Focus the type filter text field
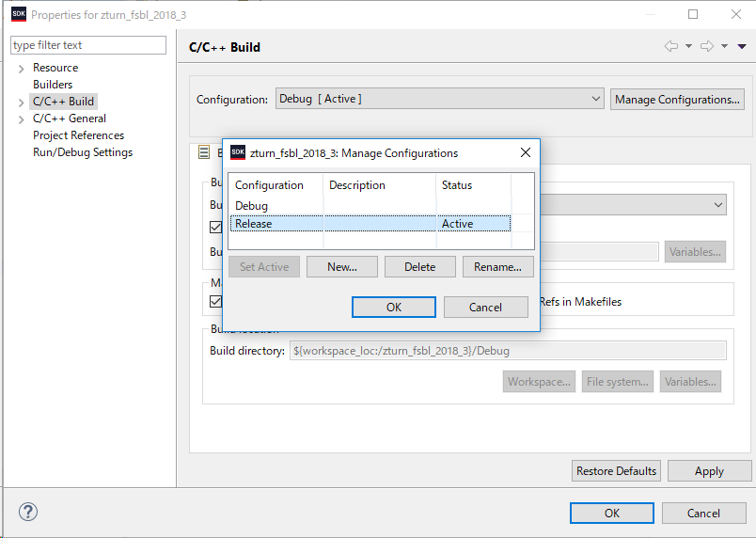The width and height of the screenshot is (756, 538). coord(87,45)
